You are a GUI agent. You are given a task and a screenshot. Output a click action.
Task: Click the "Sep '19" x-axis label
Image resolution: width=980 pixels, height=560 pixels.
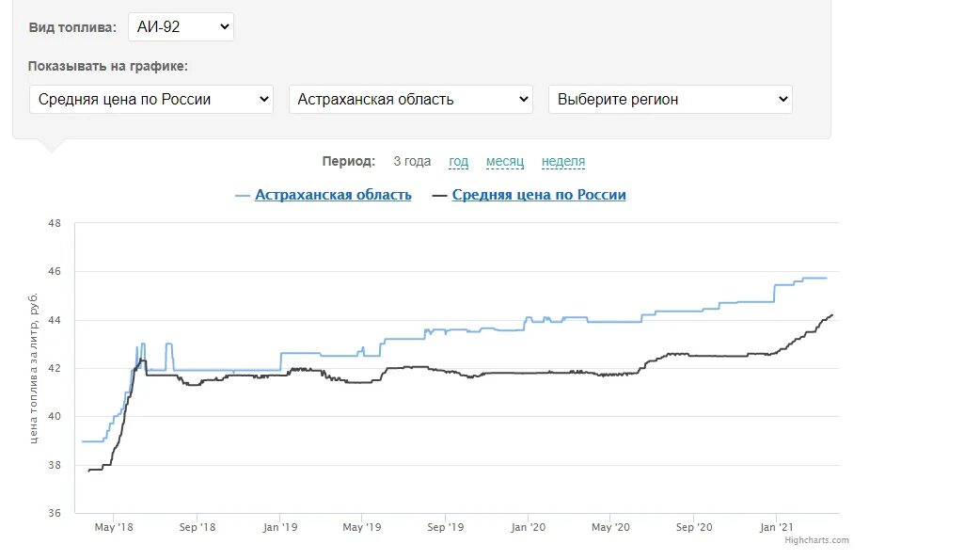point(444,527)
